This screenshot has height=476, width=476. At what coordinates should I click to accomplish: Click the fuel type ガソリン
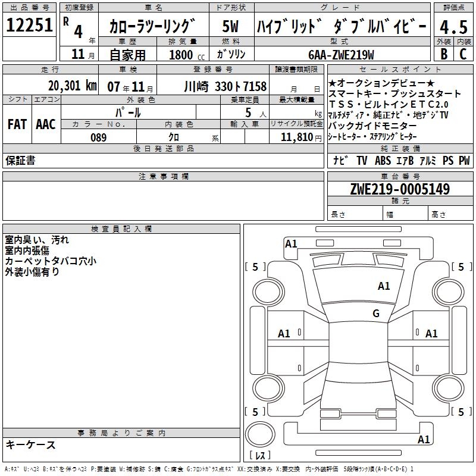coord(231,54)
